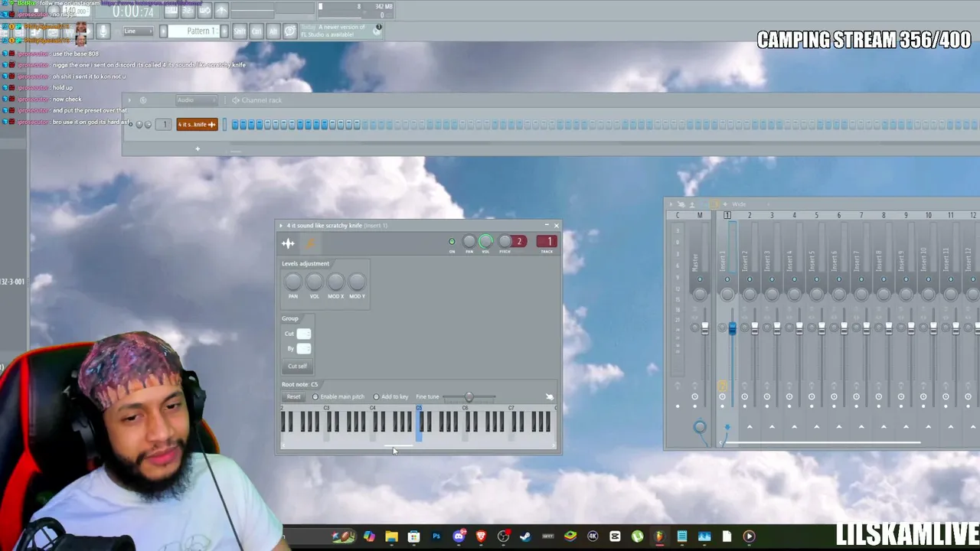Click the MOD X knob
This screenshot has height=551, width=980.
coord(335,283)
